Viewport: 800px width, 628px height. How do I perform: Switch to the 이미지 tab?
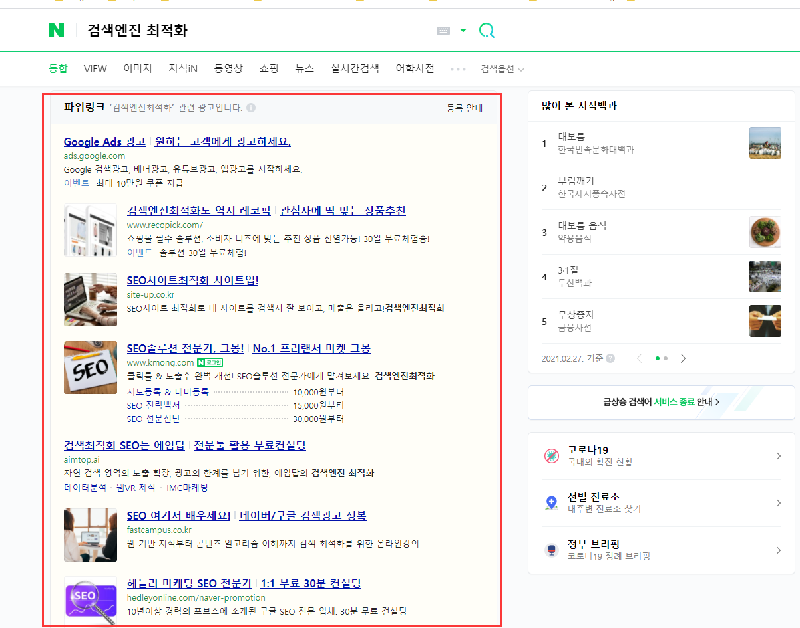[137, 69]
